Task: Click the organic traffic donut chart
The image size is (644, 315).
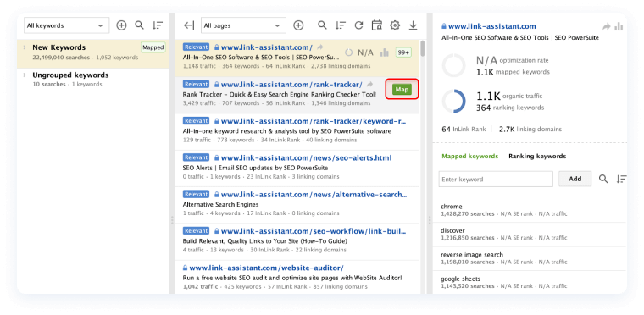Action: 454,102
